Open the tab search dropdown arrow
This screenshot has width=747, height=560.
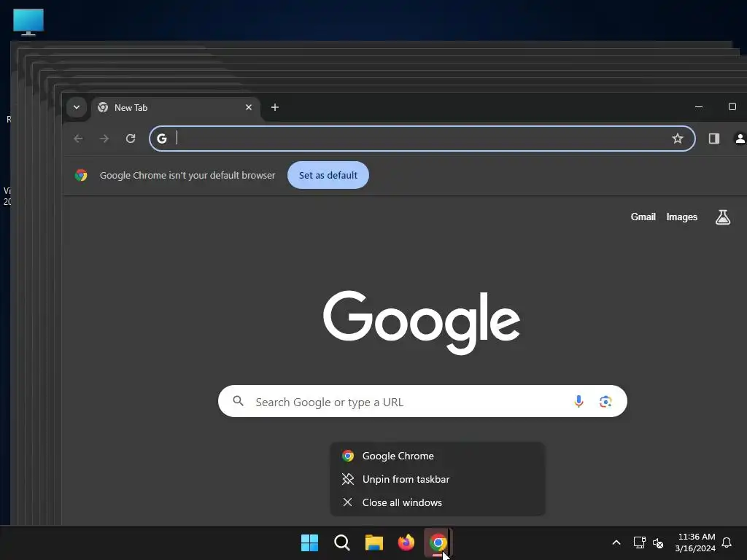click(76, 107)
